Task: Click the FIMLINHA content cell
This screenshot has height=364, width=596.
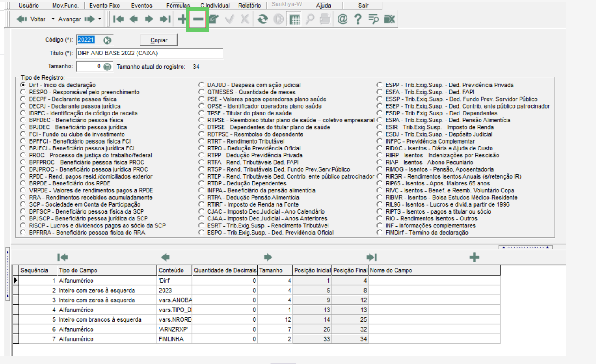Action: pyautogui.click(x=175, y=339)
